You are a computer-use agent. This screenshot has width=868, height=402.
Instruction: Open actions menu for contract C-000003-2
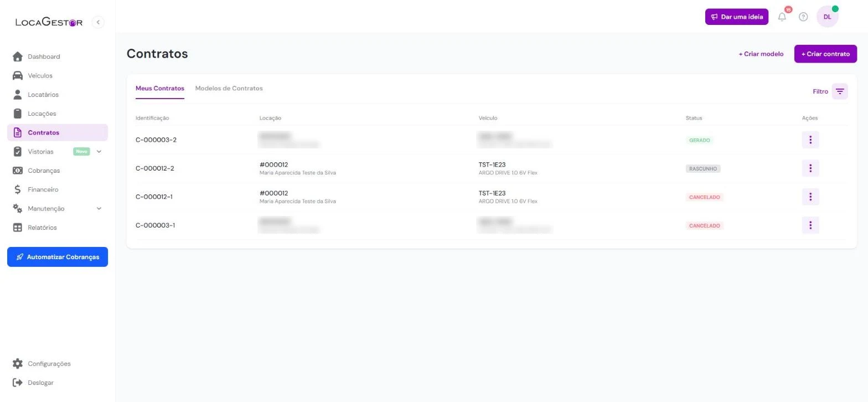pyautogui.click(x=810, y=140)
